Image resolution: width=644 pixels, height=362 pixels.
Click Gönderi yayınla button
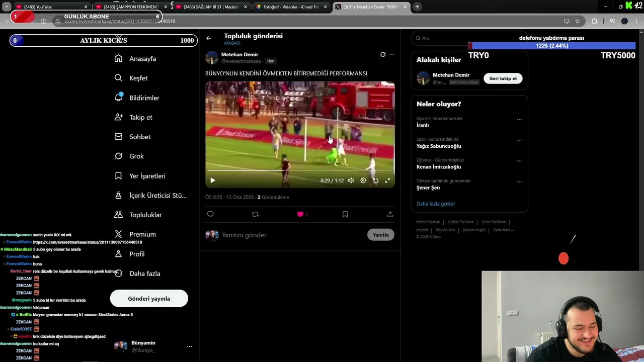(149, 299)
